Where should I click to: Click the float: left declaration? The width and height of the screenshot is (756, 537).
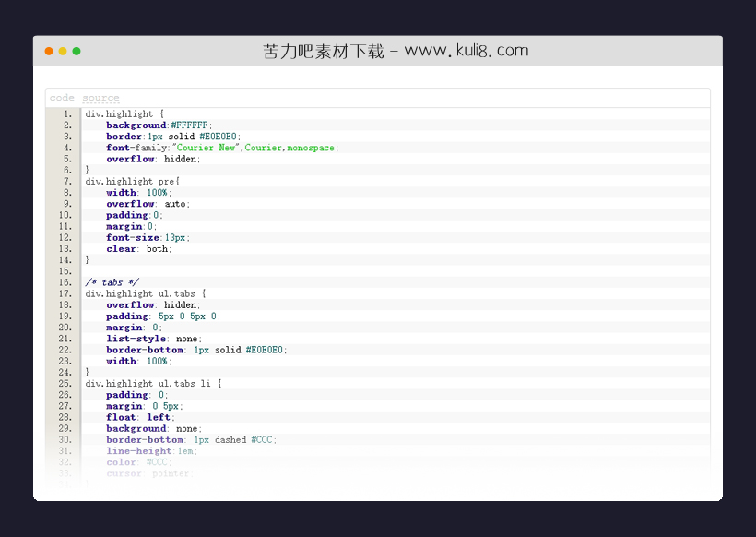tap(139, 417)
